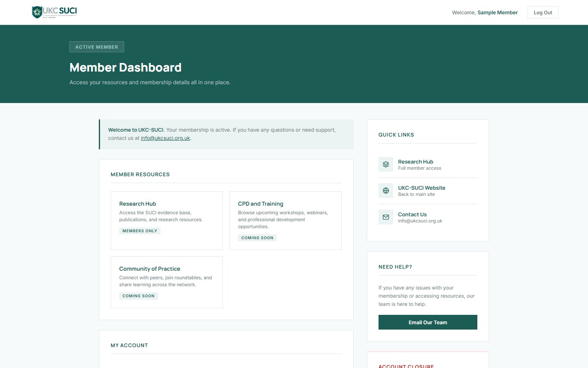Open the Community of Practice card

[x=167, y=282]
